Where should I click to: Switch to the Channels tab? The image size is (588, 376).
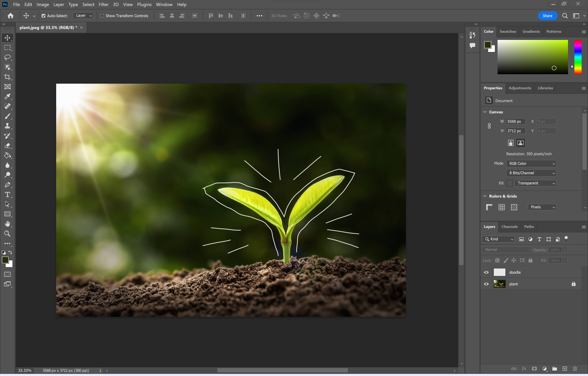click(x=509, y=227)
